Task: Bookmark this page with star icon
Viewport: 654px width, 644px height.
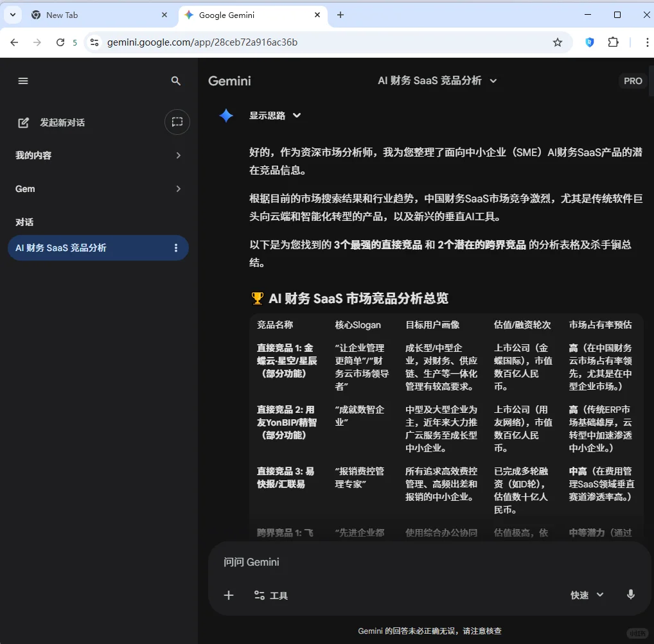Action: pos(557,42)
